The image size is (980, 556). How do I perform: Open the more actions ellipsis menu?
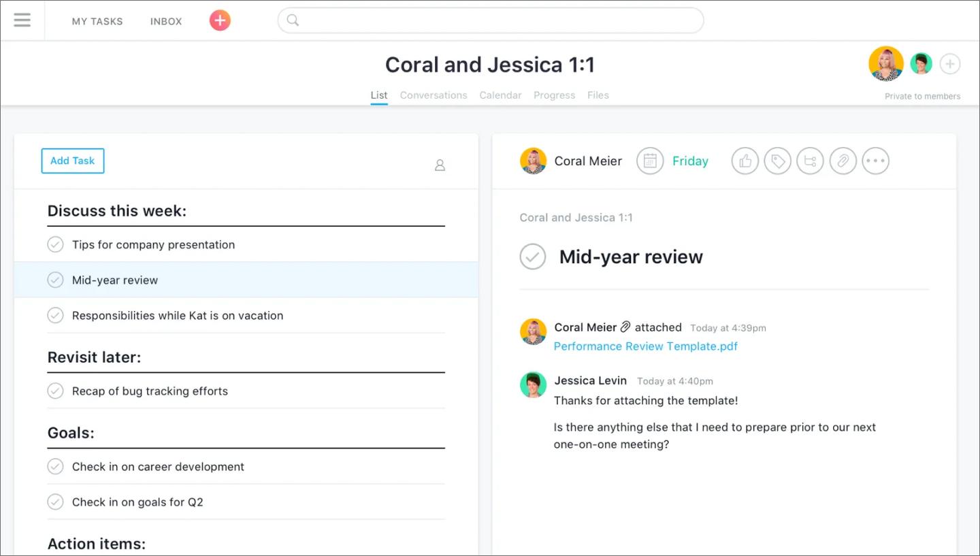876,161
